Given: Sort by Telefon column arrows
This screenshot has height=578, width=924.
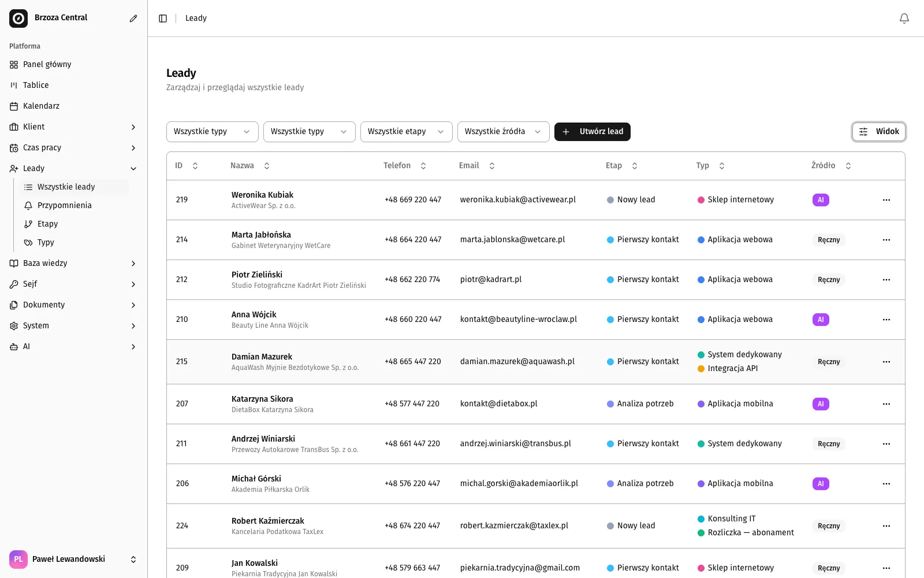Looking at the screenshot, I should (423, 166).
